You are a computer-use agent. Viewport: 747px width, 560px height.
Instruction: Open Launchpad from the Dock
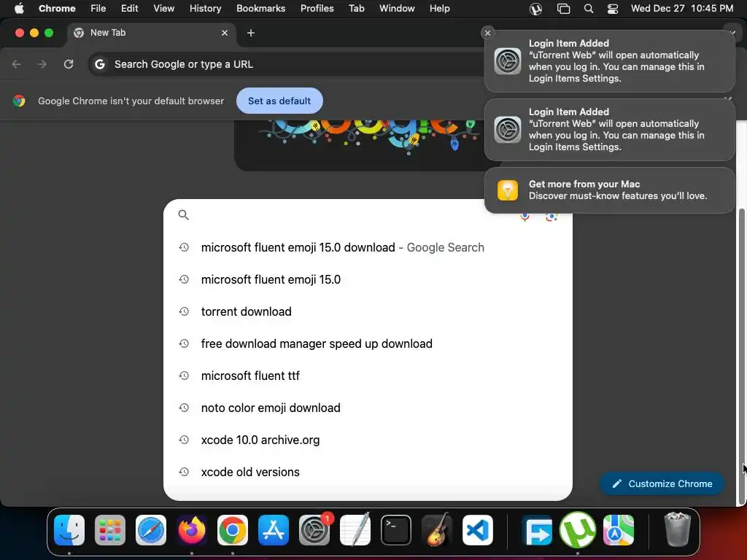[x=110, y=530]
